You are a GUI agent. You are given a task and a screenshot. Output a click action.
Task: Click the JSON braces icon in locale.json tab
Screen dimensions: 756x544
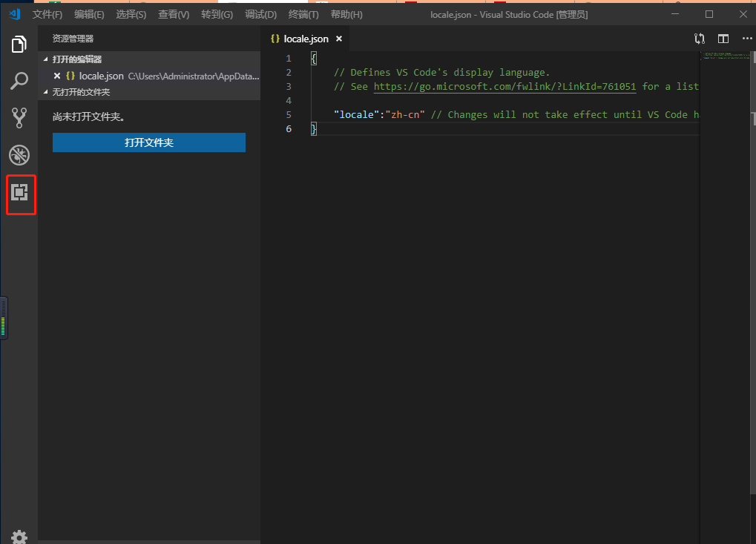click(x=275, y=39)
